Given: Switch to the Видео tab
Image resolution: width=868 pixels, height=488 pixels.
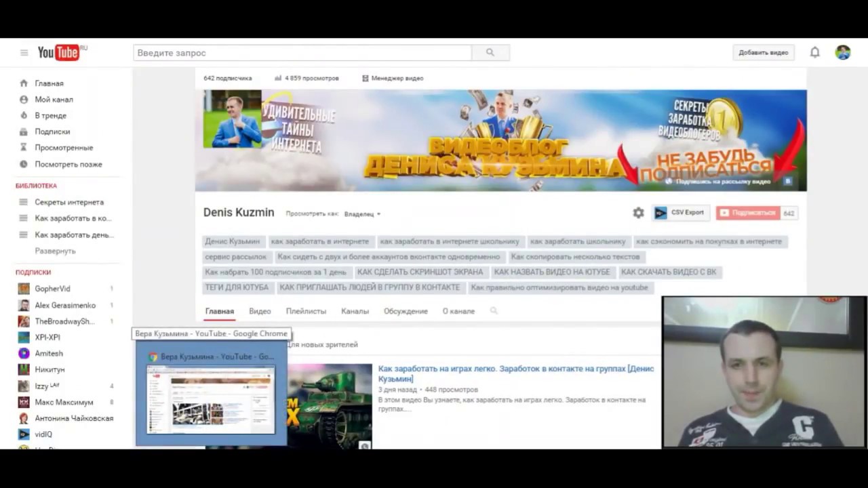Looking at the screenshot, I should click(260, 311).
